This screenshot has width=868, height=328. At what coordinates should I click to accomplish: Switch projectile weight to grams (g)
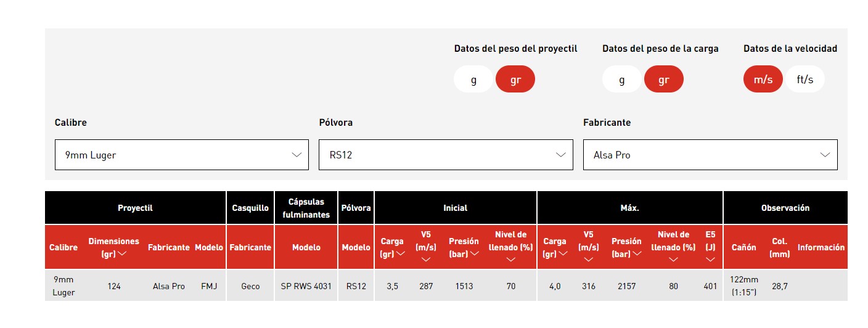tap(473, 80)
